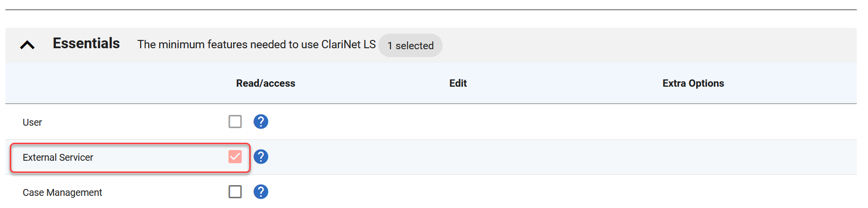Click the Edit column header
Screen dimensions: 868x208
coord(458,83)
